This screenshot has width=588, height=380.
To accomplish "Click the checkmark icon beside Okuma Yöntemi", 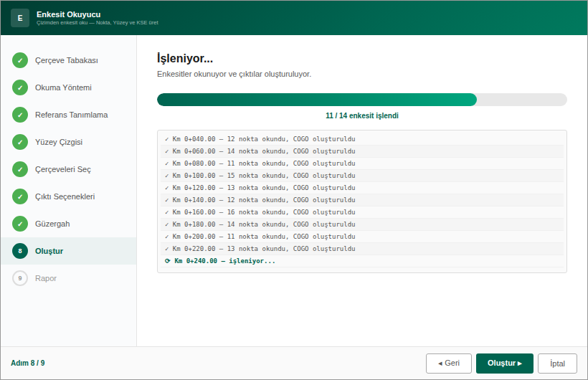I will pos(20,87).
